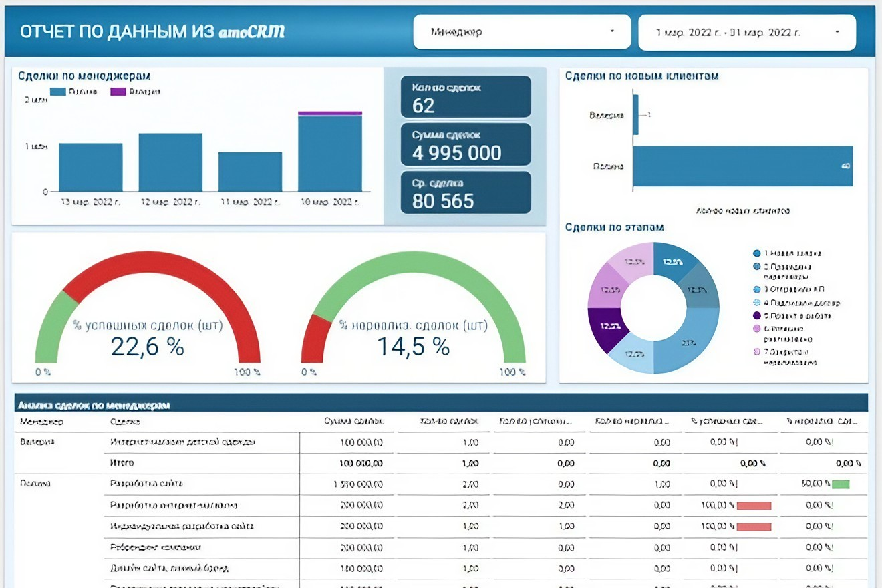Click the green bar in the Разработка сайта row

pos(841,484)
